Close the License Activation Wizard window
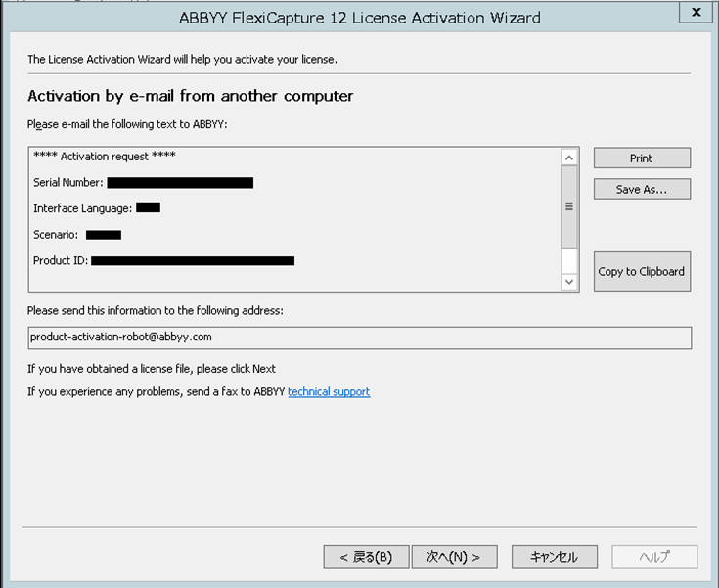This screenshot has width=719, height=588. (x=696, y=12)
